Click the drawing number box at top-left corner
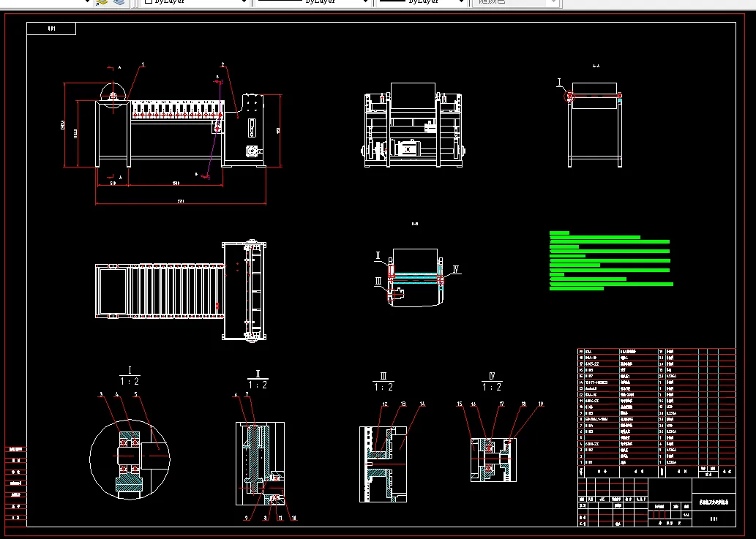 click(51, 29)
